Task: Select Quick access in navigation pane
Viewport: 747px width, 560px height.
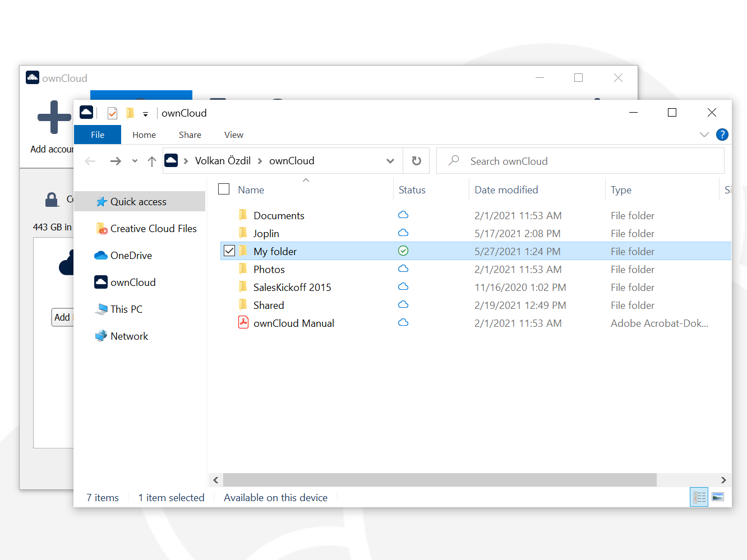Action: 140,201
